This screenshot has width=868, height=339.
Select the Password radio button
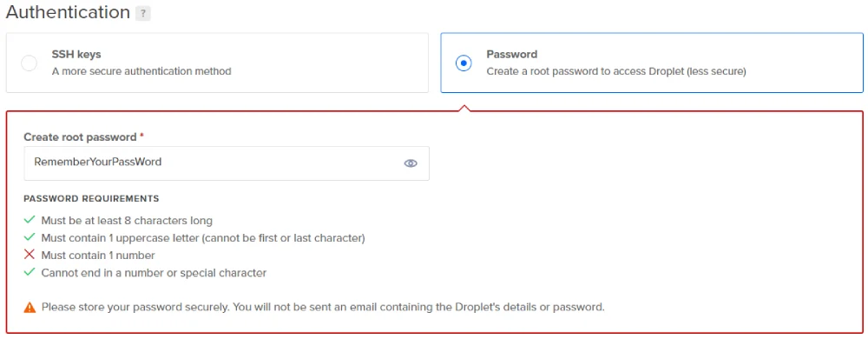pos(464,63)
